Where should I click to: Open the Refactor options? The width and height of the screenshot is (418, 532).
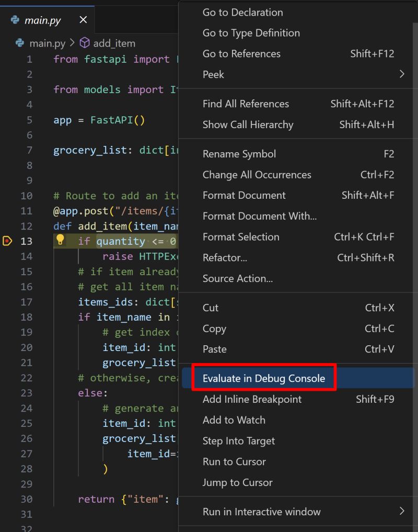(225, 257)
